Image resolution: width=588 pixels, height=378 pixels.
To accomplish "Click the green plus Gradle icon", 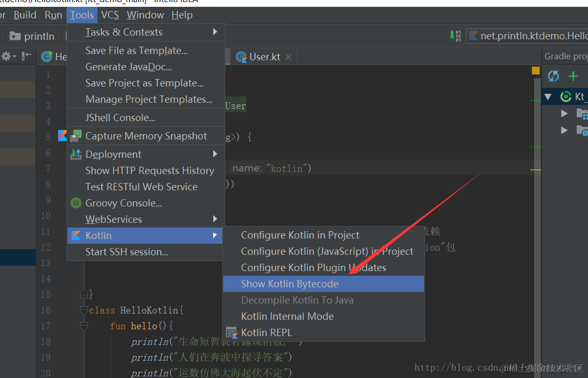I will pyautogui.click(x=573, y=76).
